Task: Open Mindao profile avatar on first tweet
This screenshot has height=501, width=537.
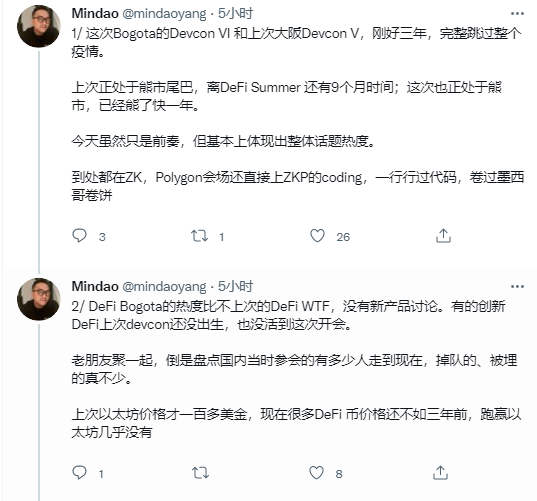Action: [x=39, y=26]
